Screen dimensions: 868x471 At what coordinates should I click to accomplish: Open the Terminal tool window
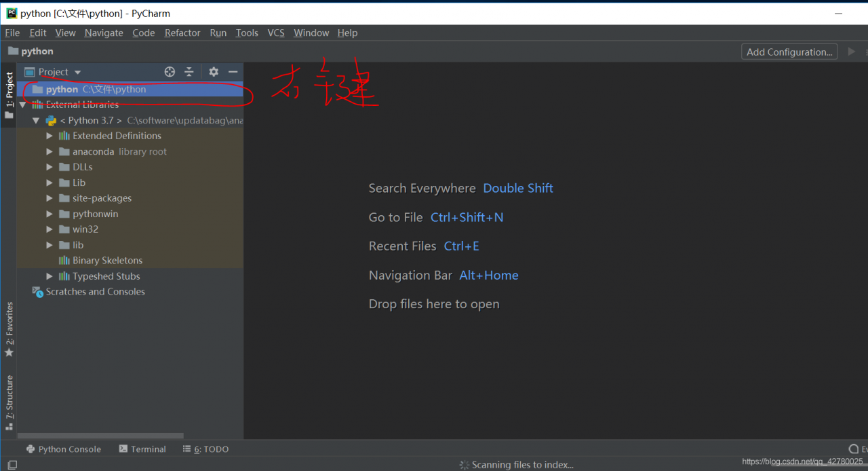pyautogui.click(x=142, y=449)
